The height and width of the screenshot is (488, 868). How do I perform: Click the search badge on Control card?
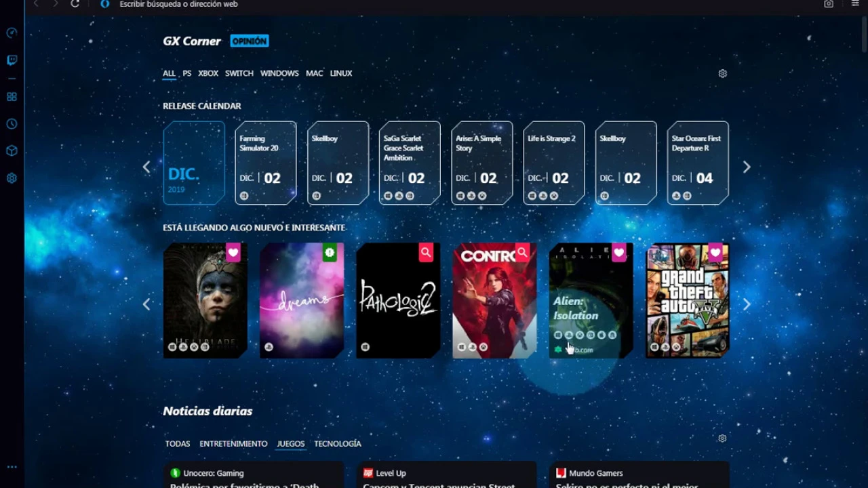[522, 253]
